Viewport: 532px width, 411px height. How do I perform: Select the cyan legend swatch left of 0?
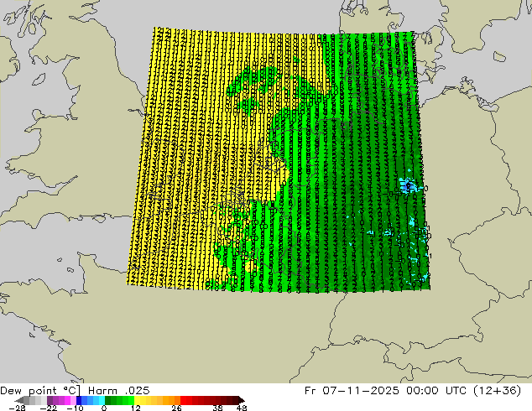click(x=102, y=400)
